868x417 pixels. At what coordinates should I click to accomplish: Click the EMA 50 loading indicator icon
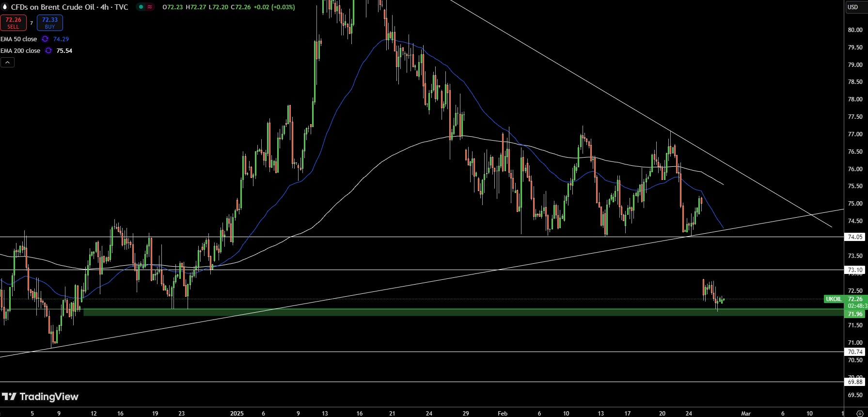pos(45,39)
